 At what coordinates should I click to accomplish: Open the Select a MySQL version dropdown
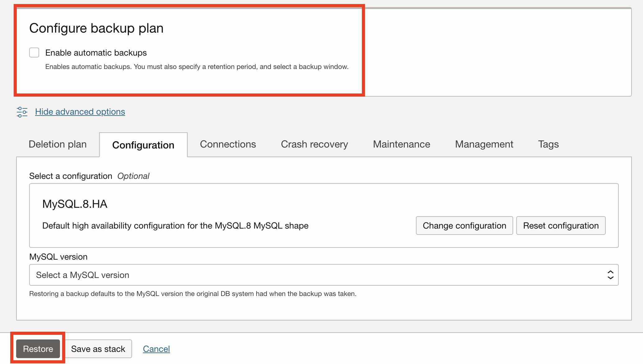[323, 275]
